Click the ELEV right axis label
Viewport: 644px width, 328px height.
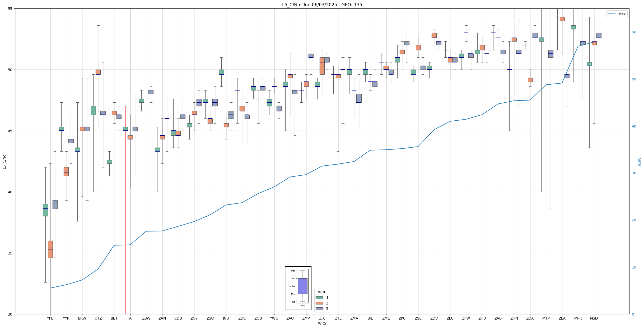(x=640, y=162)
